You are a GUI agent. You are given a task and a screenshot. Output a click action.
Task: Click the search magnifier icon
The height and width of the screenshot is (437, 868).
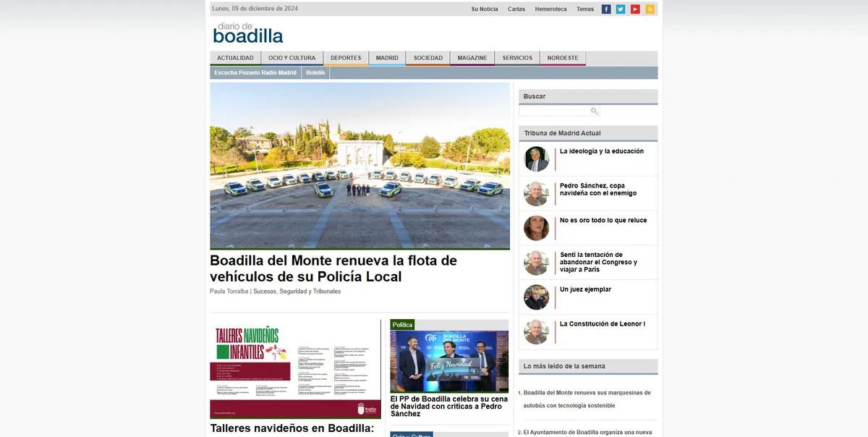(594, 111)
